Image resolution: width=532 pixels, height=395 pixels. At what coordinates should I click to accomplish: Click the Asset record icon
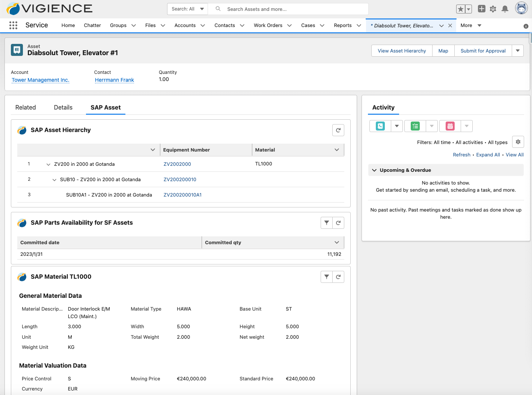point(17,50)
